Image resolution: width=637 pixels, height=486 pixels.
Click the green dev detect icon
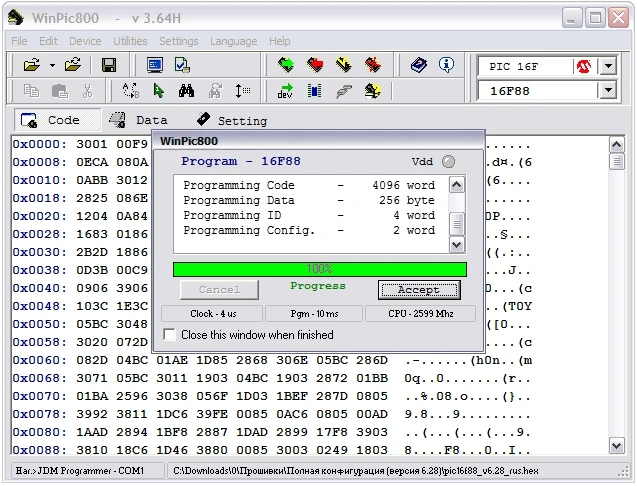[x=286, y=91]
